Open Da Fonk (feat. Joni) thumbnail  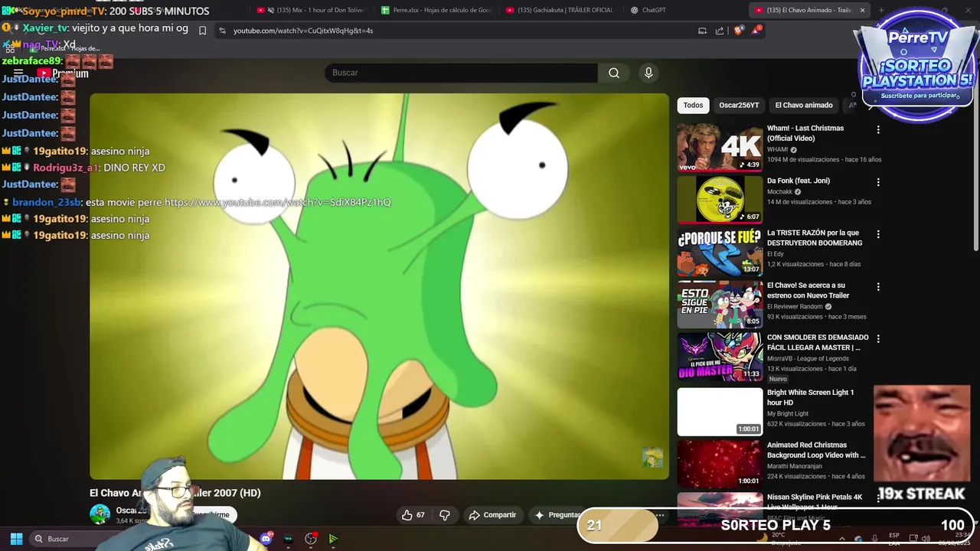(720, 199)
